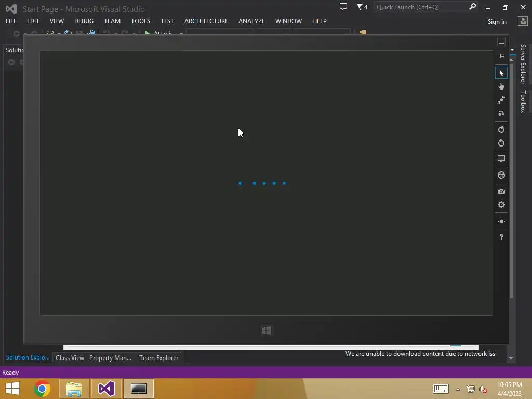This screenshot has height=399, width=532.
Task: Open simulator Help question mark
Action: pyautogui.click(x=501, y=237)
